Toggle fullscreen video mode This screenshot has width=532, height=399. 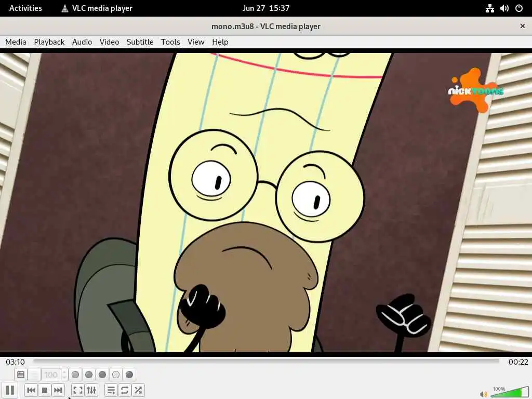[x=78, y=390]
